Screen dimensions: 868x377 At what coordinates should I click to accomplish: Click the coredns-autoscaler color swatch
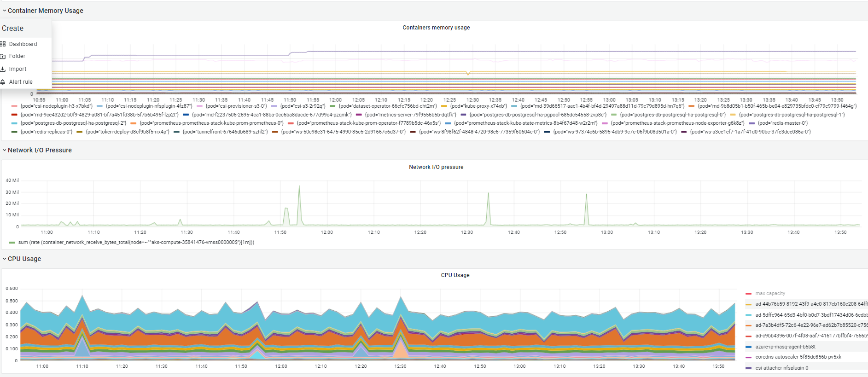(748, 357)
